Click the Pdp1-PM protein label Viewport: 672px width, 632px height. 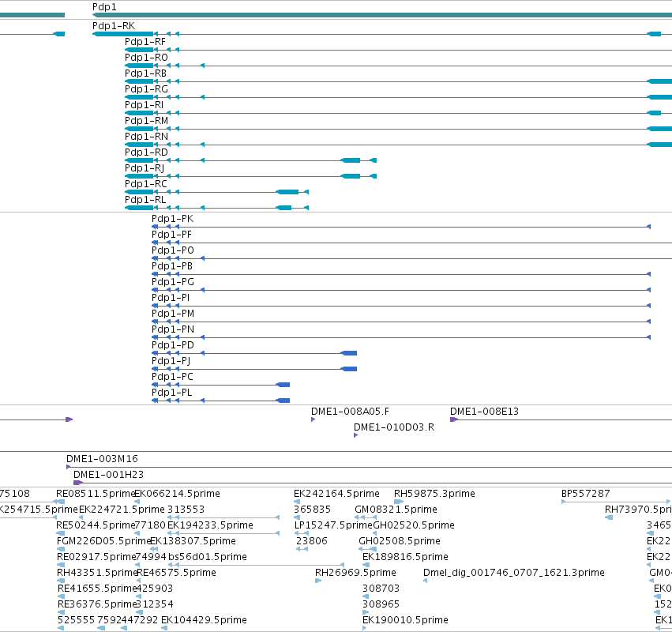(173, 314)
